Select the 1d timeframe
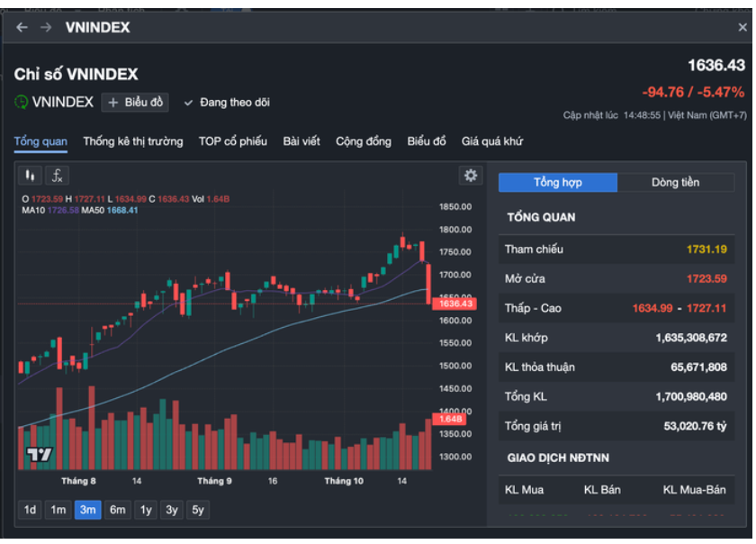The height and width of the screenshot is (544, 756). (30, 510)
